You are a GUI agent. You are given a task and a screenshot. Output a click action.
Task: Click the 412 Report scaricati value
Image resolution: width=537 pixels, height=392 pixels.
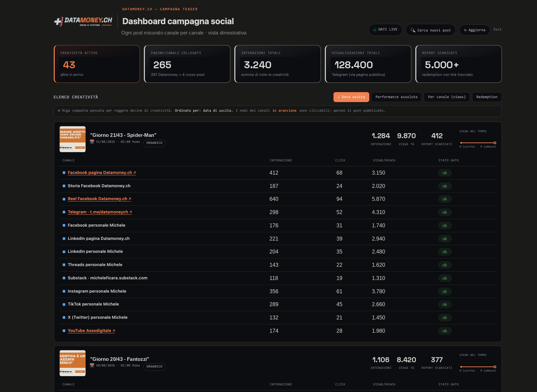(x=437, y=136)
